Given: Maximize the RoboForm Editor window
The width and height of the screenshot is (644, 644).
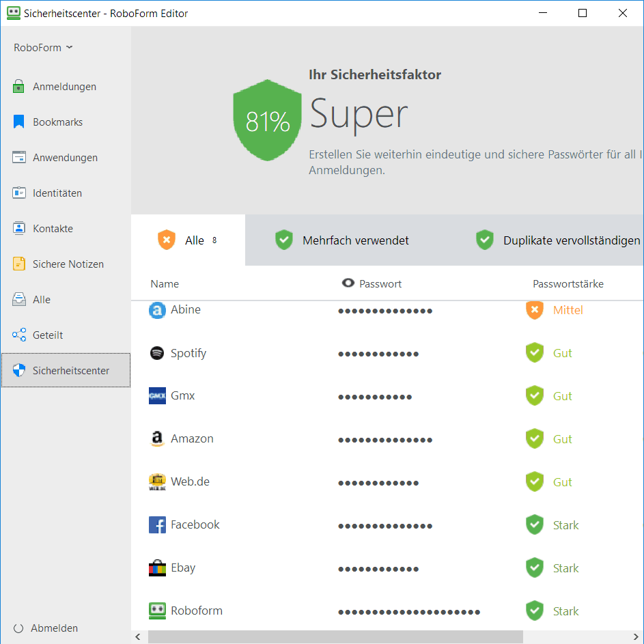Looking at the screenshot, I should coord(583,13).
